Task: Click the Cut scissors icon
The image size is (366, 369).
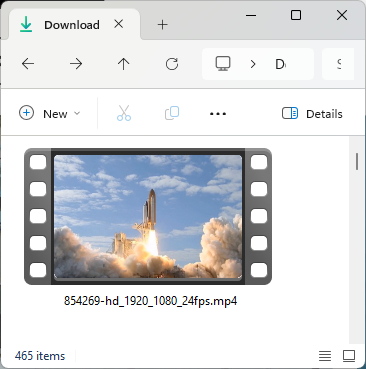Action: (x=124, y=113)
